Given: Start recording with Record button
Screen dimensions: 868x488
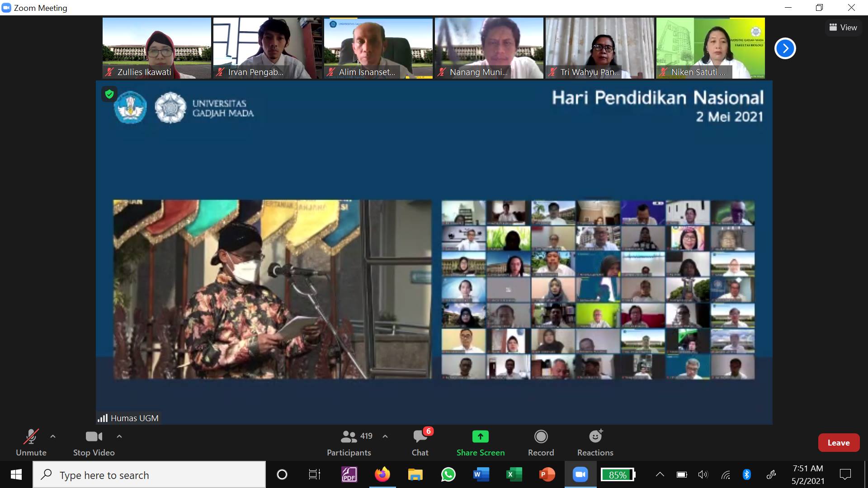Looking at the screenshot, I should (x=541, y=443).
